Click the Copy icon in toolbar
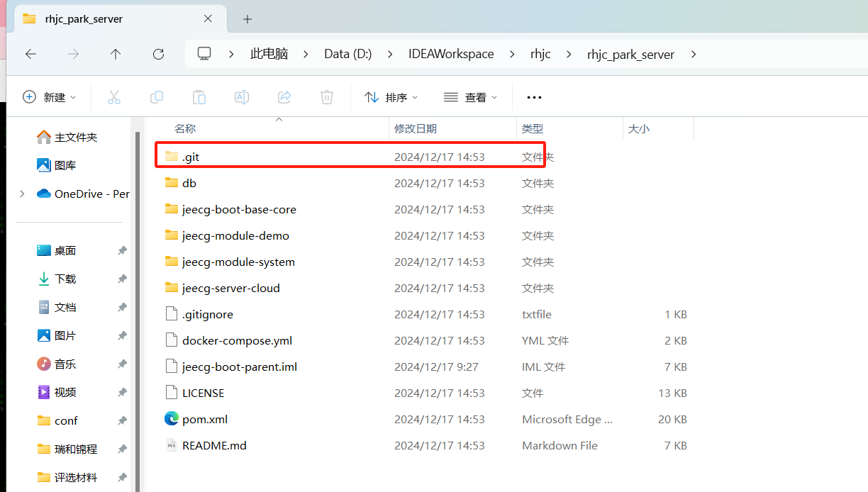 point(157,97)
